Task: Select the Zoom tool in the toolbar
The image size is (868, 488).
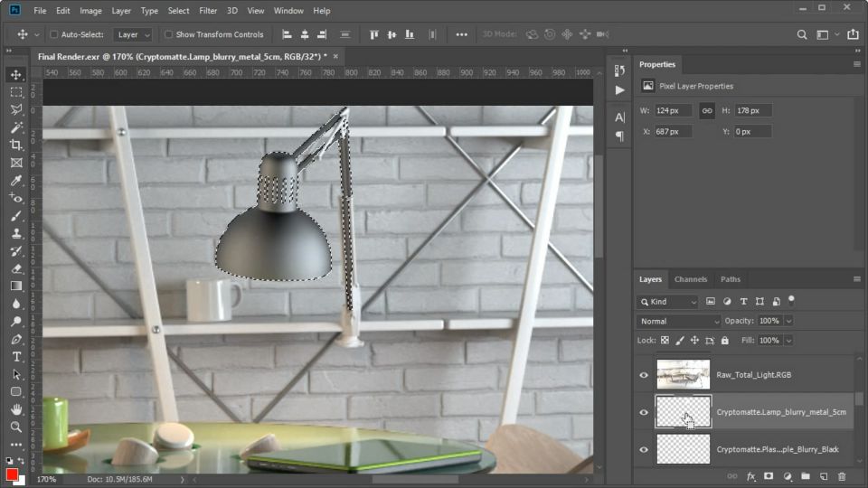Action: pyautogui.click(x=16, y=427)
